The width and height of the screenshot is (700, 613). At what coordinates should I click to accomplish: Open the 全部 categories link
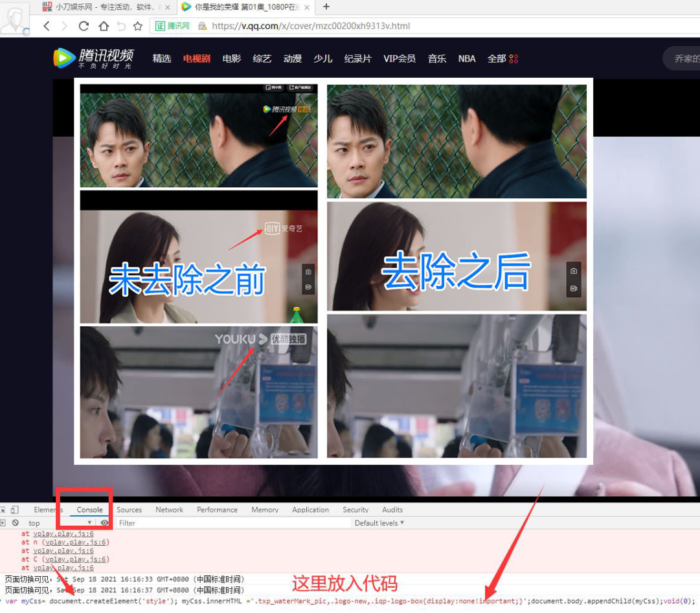pyautogui.click(x=497, y=58)
